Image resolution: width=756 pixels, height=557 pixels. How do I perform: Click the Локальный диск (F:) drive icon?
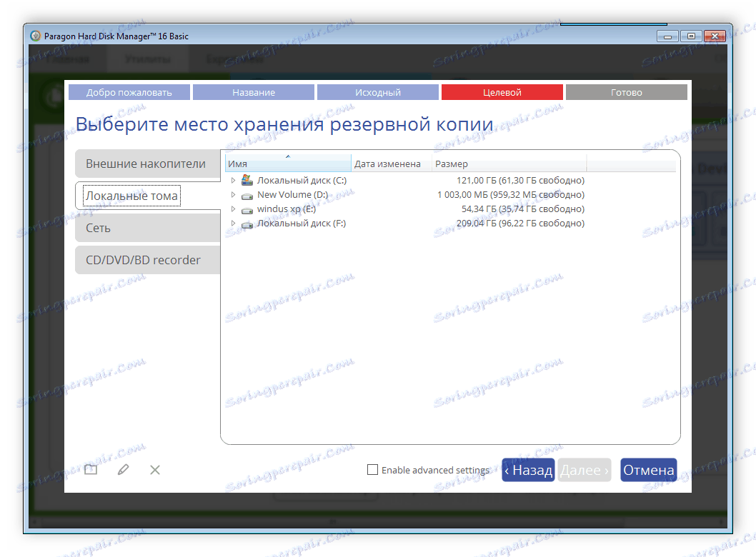tap(248, 224)
